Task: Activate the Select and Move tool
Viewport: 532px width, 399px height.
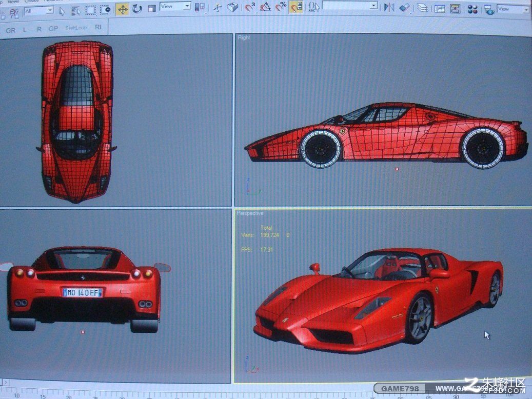Action: click(x=122, y=9)
